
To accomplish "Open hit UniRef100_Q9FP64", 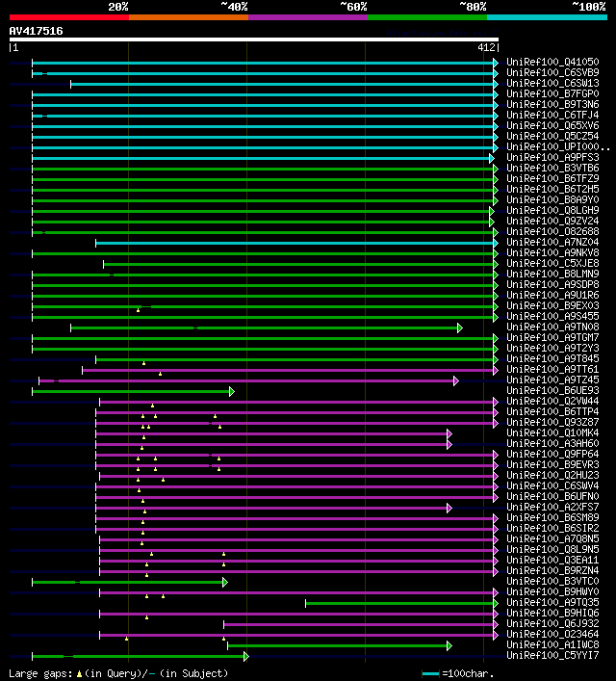I will [x=552, y=455].
